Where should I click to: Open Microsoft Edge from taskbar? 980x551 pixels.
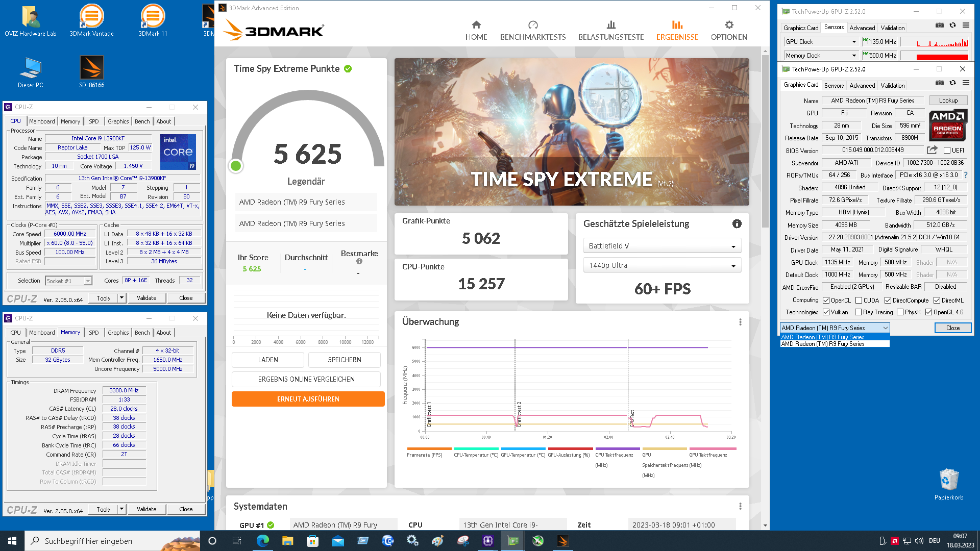pyautogui.click(x=263, y=541)
